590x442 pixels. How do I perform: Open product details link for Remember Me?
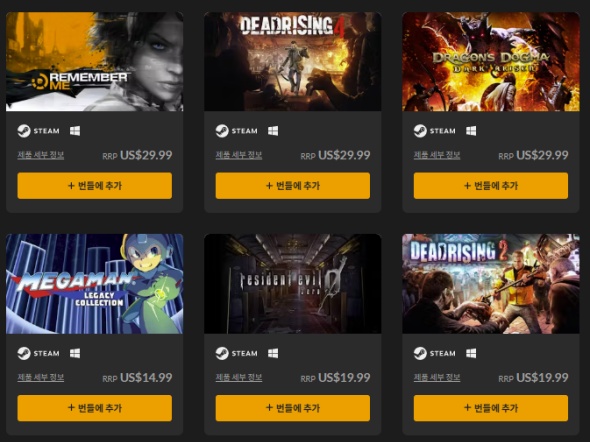pyautogui.click(x=41, y=155)
